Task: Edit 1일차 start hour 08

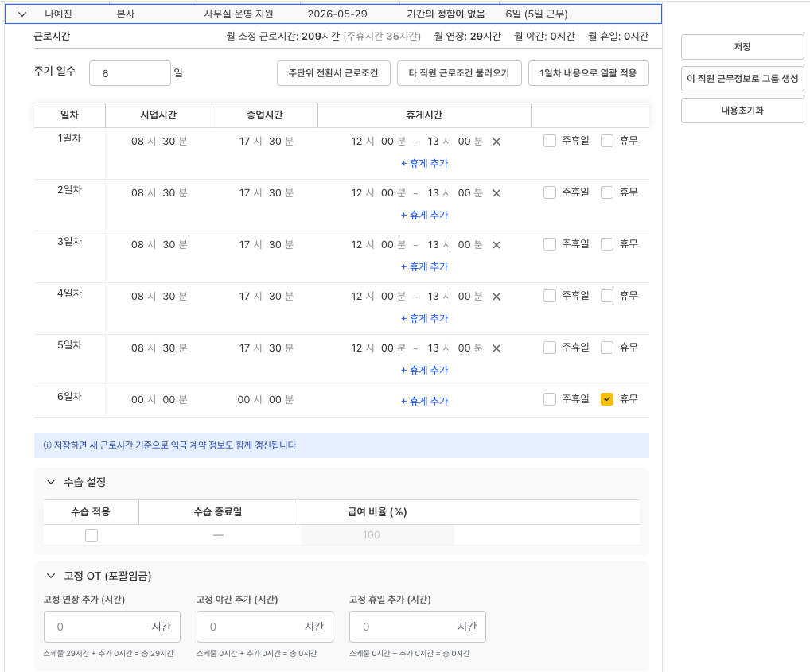Action: [x=138, y=142]
